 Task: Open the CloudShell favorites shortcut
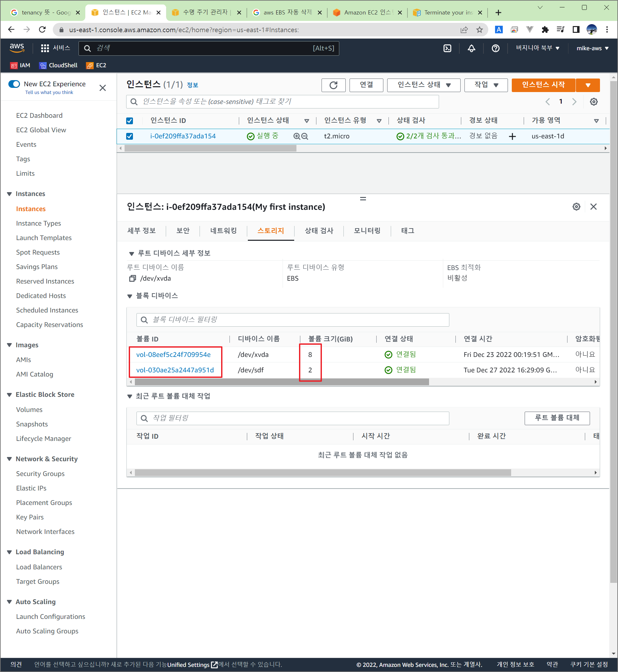[x=58, y=65]
